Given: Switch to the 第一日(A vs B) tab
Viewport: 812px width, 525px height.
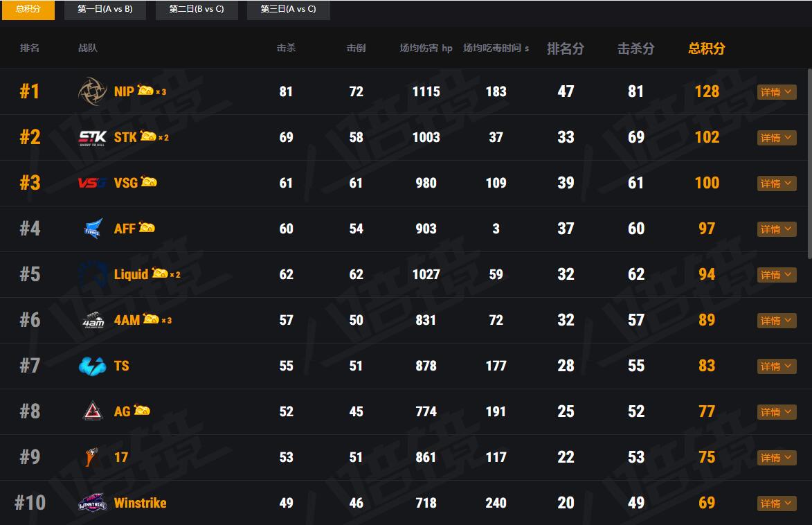Looking at the screenshot, I should pos(105,10).
